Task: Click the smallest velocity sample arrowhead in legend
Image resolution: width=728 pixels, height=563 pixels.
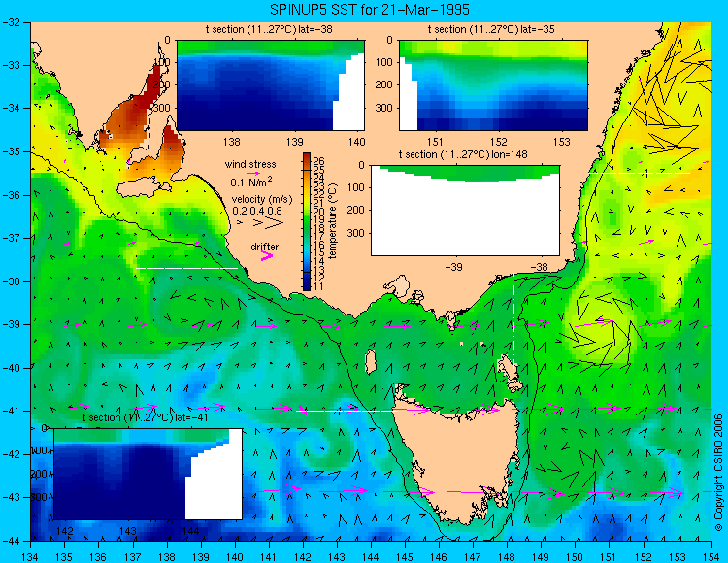Action: click(240, 223)
